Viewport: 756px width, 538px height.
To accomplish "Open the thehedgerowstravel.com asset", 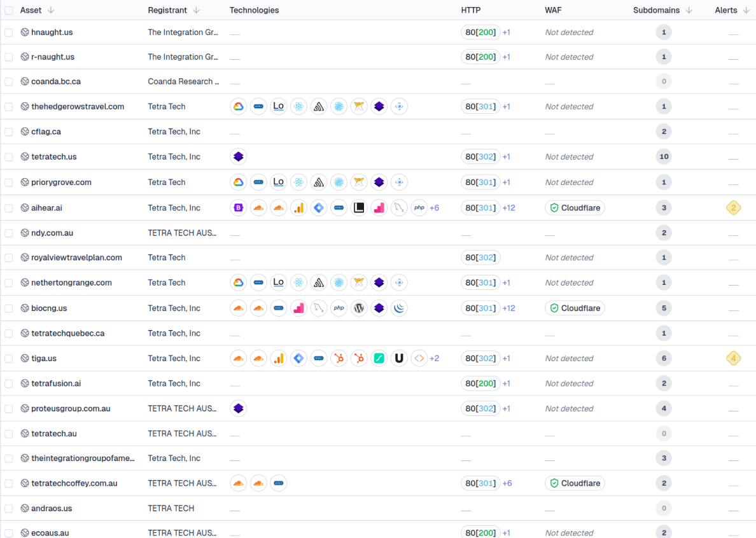I will (78, 106).
